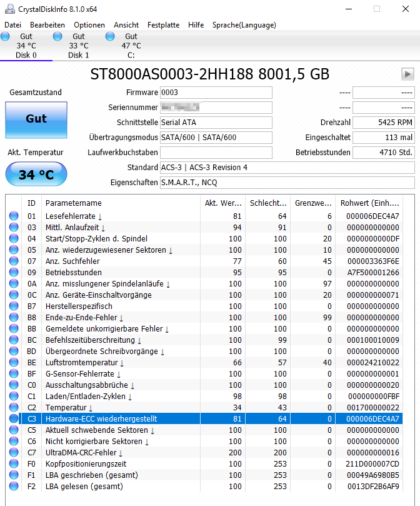Click the Akt. Wer... column header

223,203
